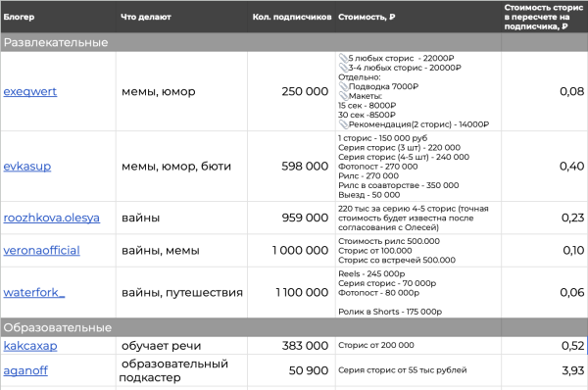Select the price cell with '1 сторис - 150 000 руб'

pyautogui.click(x=418, y=167)
